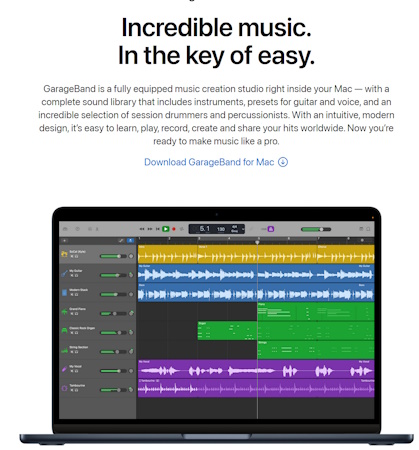This screenshot has width=419, height=450.
Task: Solo the My Vocal track
Action: click(x=77, y=371)
